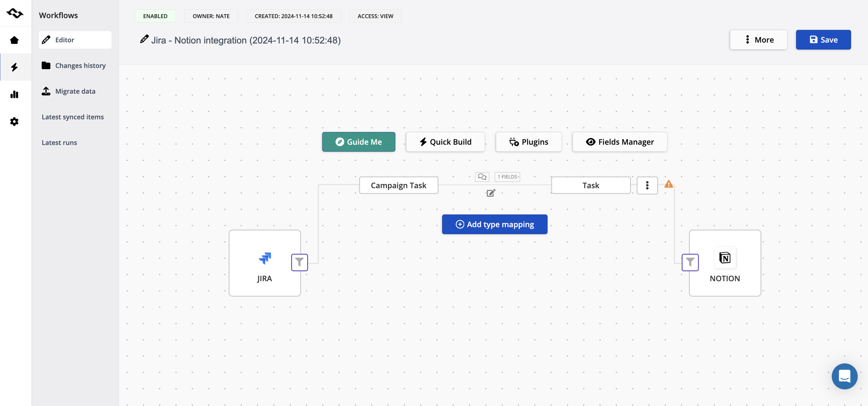The width and height of the screenshot is (868, 406).
Task: Toggle the ENABLED workflow status badge
Action: coord(155,16)
